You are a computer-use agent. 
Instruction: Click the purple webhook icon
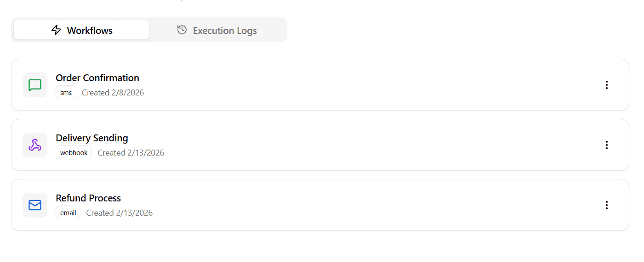[x=35, y=145]
